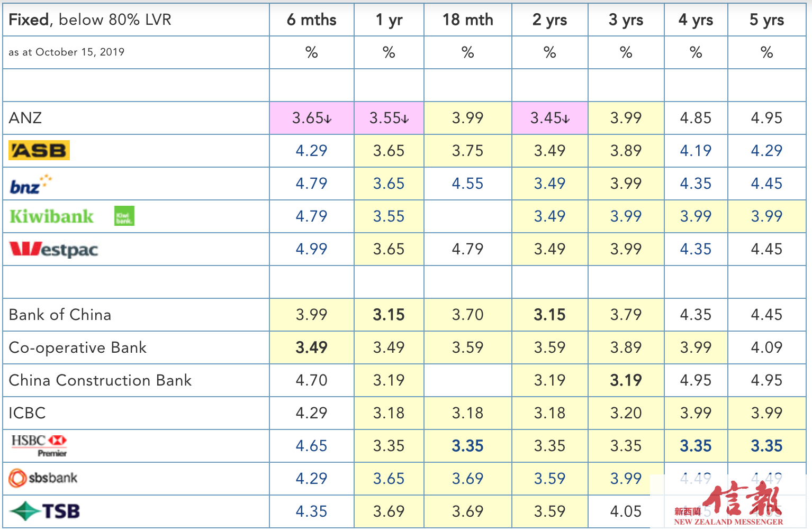Click the '5 yrs' column header

pos(767,20)
